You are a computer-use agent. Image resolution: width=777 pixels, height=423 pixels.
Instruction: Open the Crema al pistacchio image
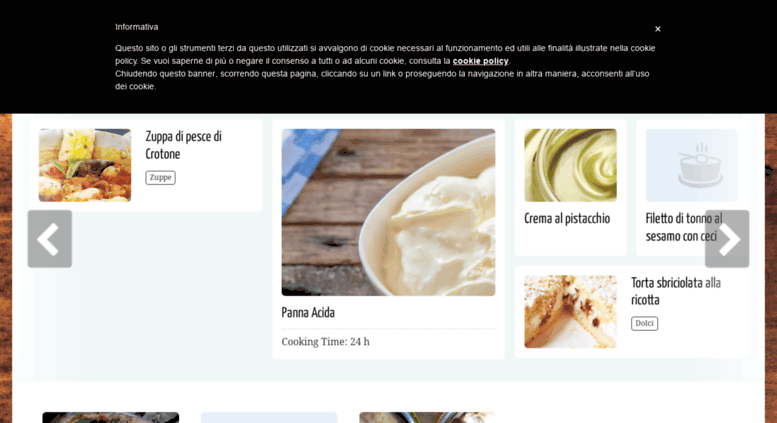[570, 165]
